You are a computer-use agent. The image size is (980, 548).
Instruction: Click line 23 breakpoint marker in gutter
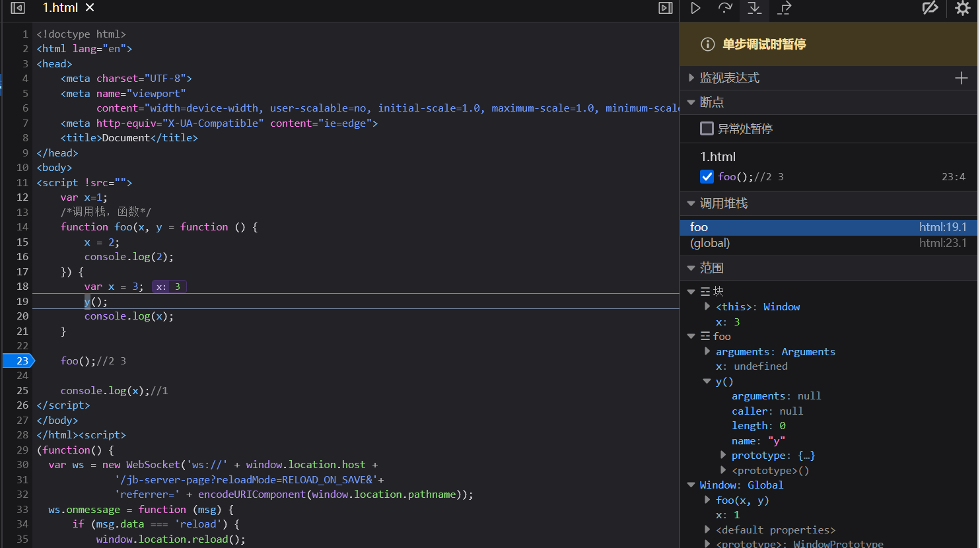pos(18,360)
